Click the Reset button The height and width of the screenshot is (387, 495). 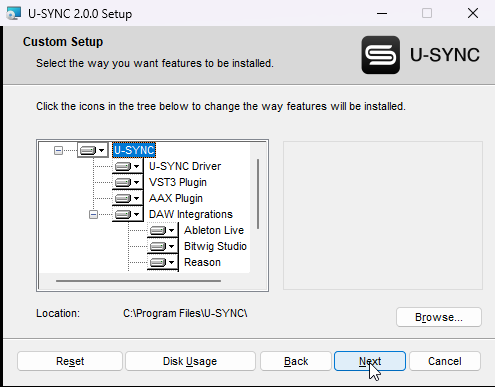tap(70, 361)
